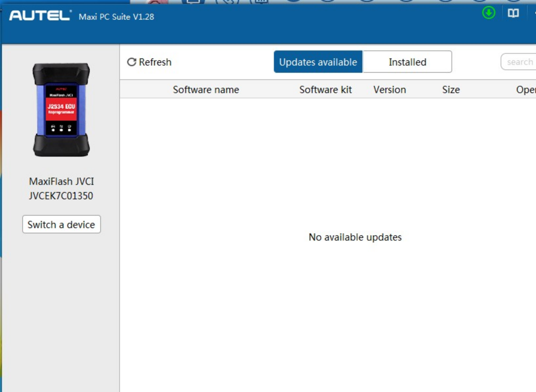Refresh the software update list
Image resolution: width=536 pixels, height=392 pixels.
click(x=149, y=62)
